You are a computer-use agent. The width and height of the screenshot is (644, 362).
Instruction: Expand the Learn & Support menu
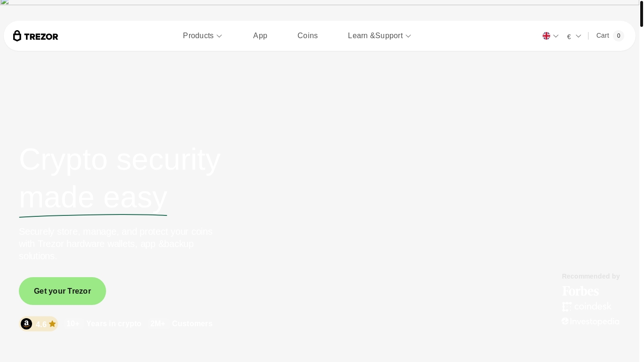click(380, 36)
